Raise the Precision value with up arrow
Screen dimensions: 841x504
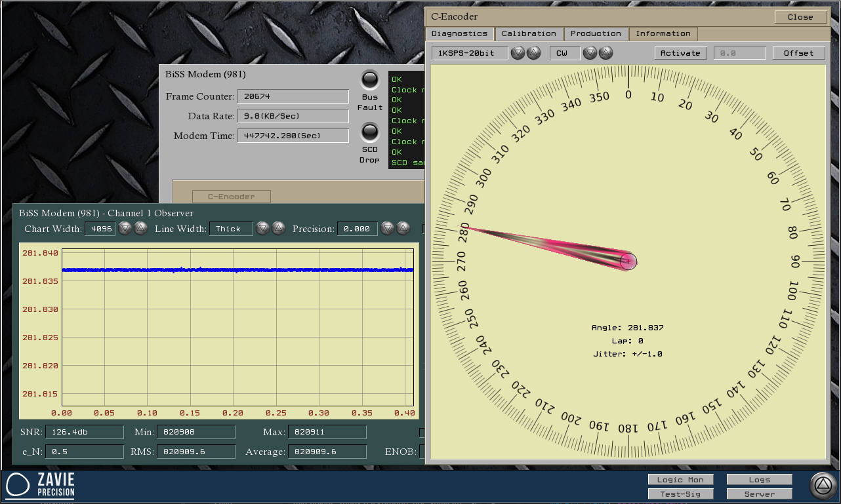(x=403, y=228)
